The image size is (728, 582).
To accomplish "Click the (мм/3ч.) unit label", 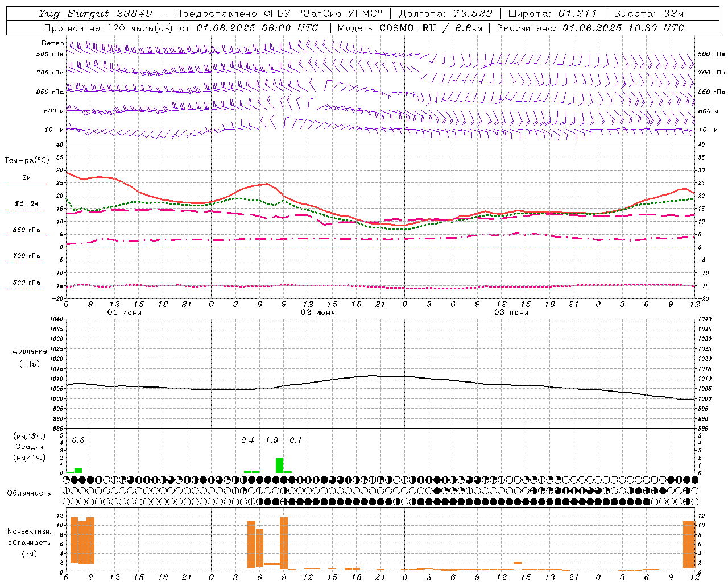I will [x=29, y=436].
